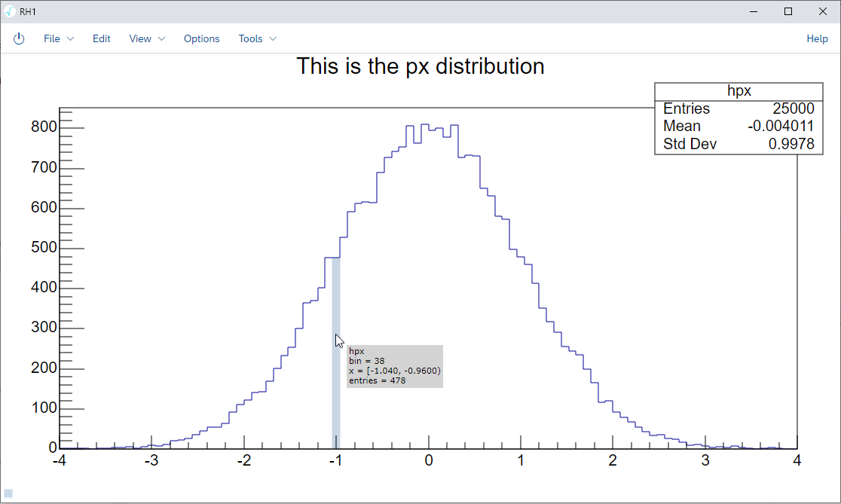
Task: Click the Mean value in the stats box
Action: [x=780, y=126]
